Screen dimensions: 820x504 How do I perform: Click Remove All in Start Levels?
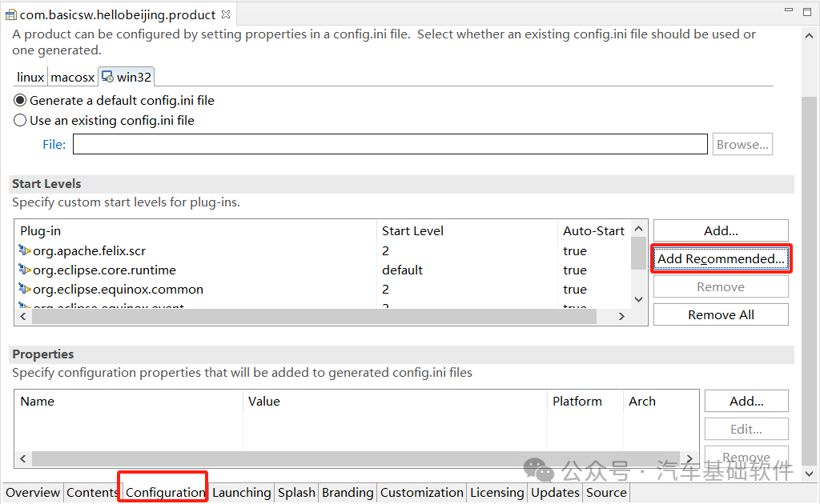coord(720,314)
